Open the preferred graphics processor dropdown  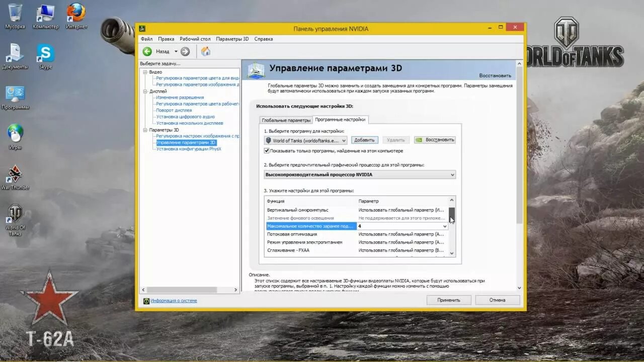pos(360,174)
